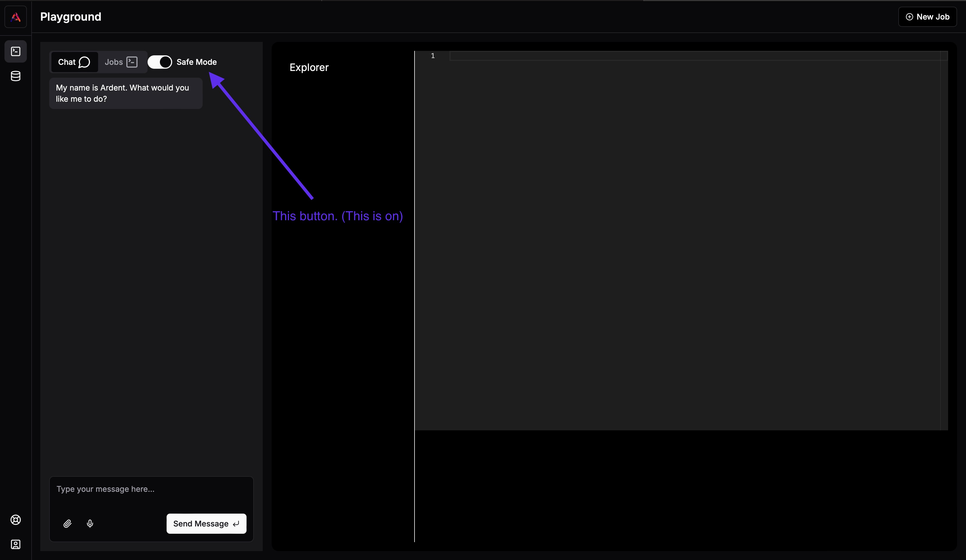Click the paperclip attach file icon
The image size is (966, 560).
(x=67, y=524)
